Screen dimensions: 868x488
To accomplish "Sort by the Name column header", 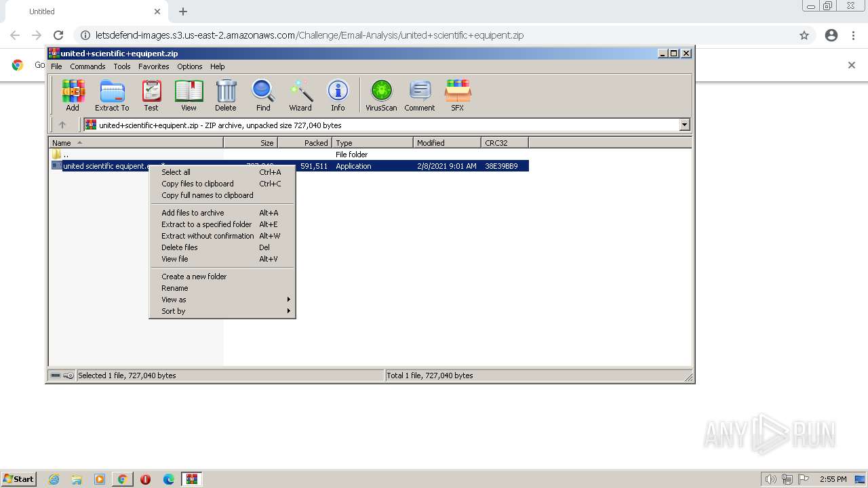I will click(136, 143).
